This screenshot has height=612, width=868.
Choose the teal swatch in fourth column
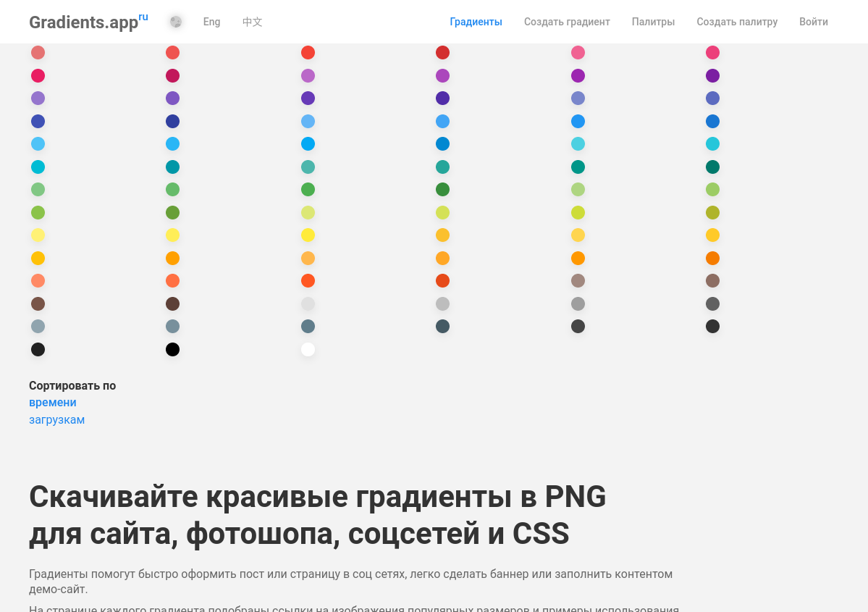click(443, 167)
